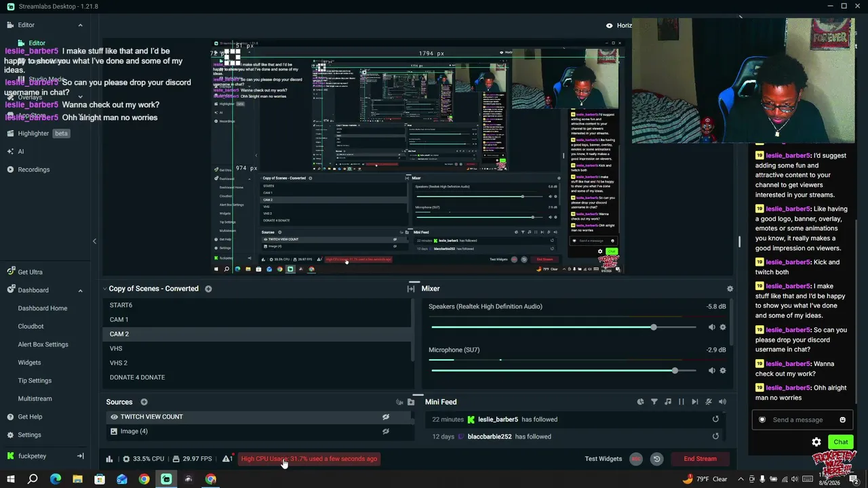This screenshot has height=488, width=868.
Task: Open the notifications warning icon
Action: click(228, 459)
